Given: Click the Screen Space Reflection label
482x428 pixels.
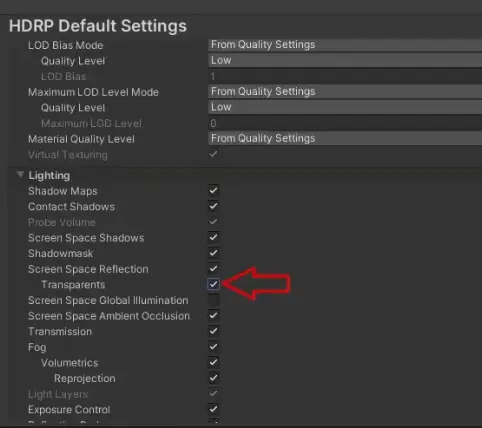Looking at the screenshot, I should click(x=88, y=269).
